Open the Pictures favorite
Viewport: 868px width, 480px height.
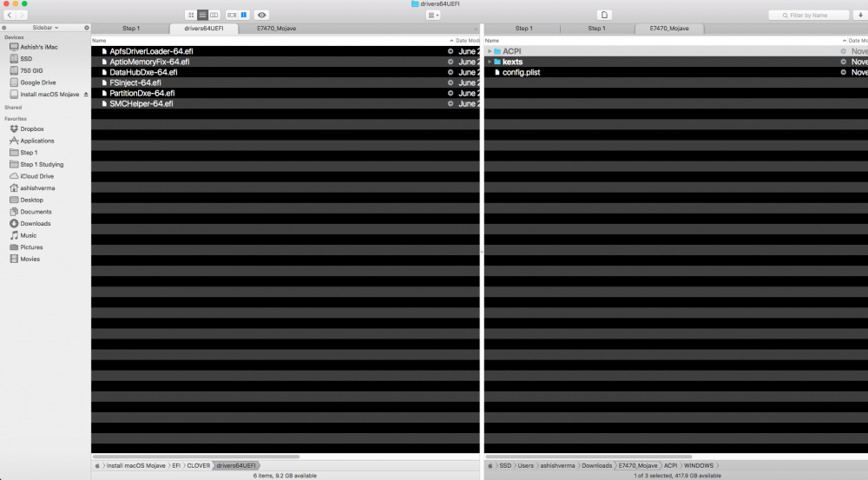coord(26,247)
